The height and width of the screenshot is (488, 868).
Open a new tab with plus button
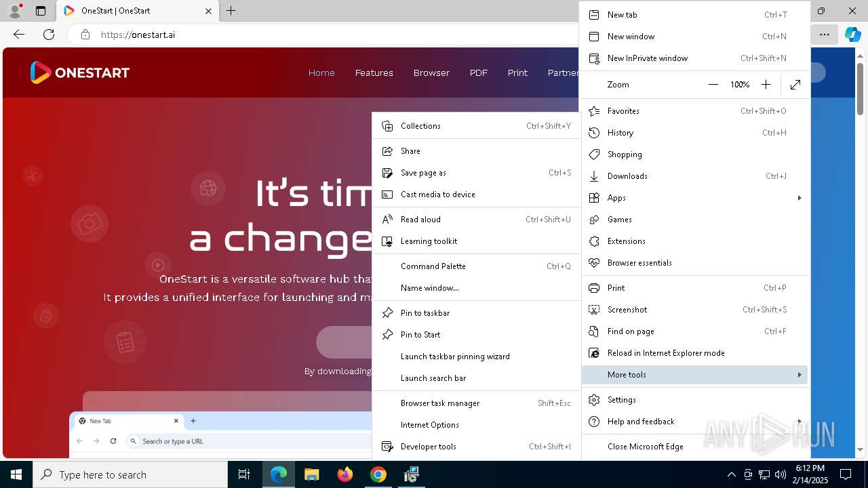click(231, 11)
